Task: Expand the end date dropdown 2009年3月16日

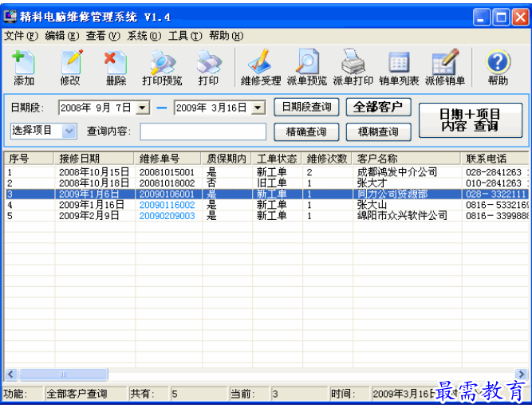Action: [x=258, y=108]
